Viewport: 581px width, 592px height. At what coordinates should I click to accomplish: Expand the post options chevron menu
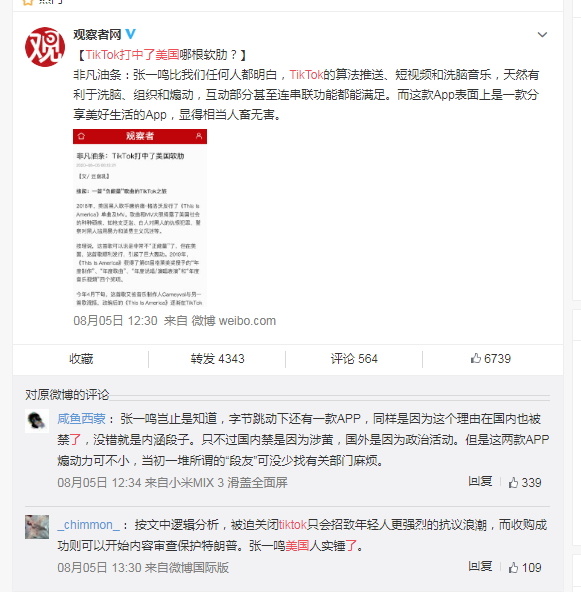pos(542,35)
